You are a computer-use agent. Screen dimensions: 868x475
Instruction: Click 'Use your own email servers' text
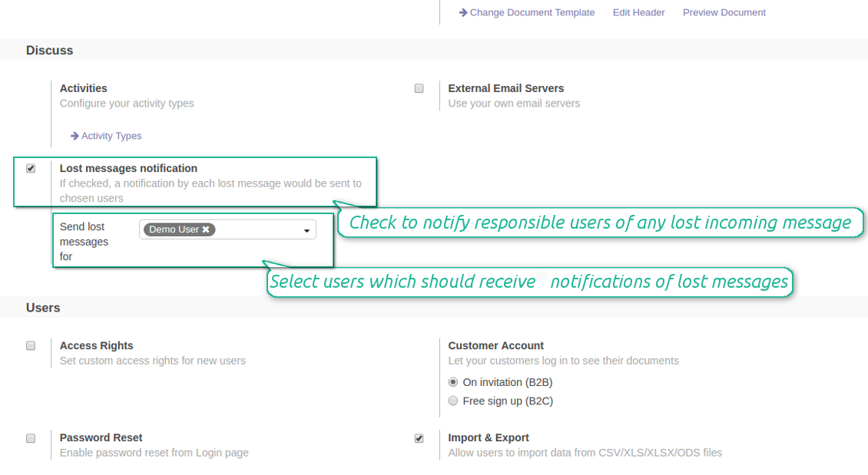coord(514,104)
